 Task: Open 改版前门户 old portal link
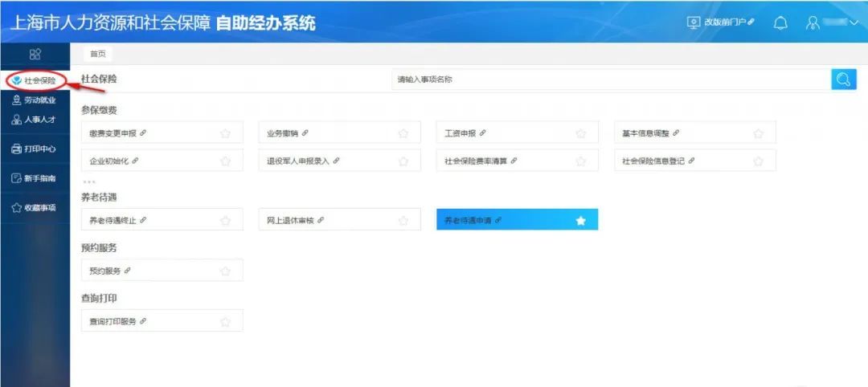click(x=721, y=22)
